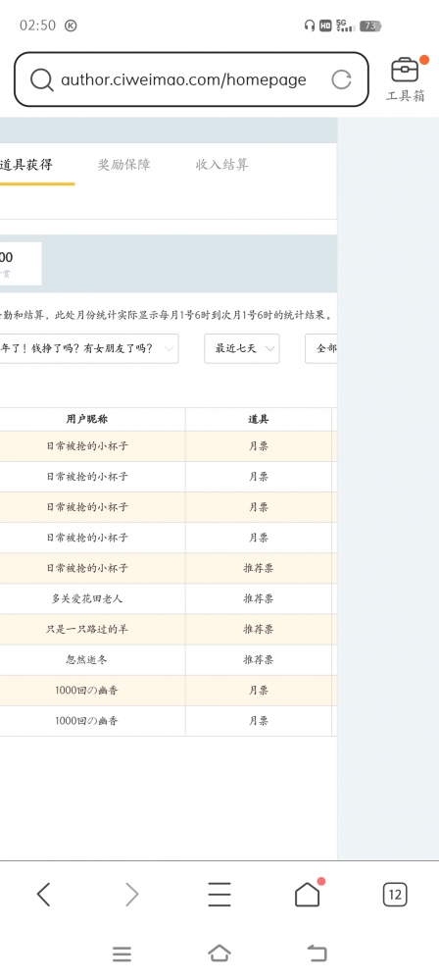Select user 忽然逝冬
This screenshot has width=439, height=980.
[x=87, y=660]
